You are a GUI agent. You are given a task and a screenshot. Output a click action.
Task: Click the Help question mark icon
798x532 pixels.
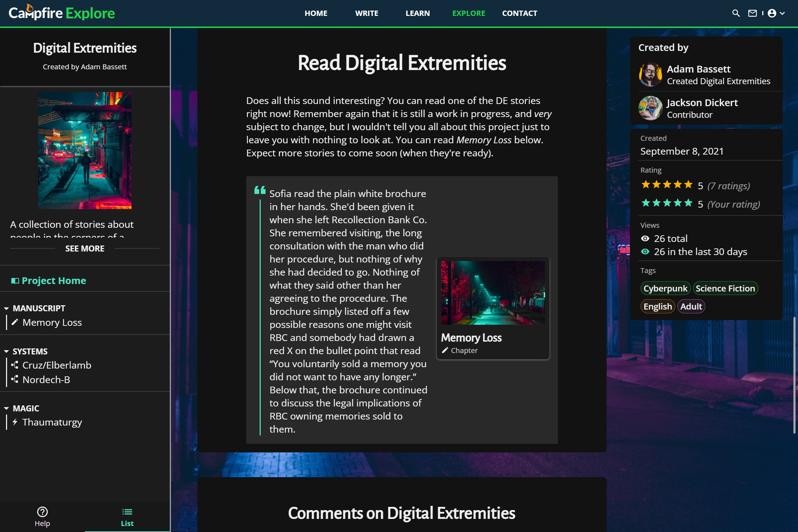(x=42, y=511)
